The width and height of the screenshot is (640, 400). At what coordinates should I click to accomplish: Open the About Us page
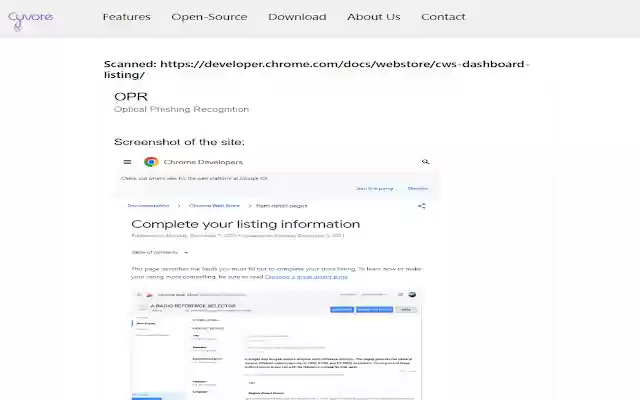374,17
